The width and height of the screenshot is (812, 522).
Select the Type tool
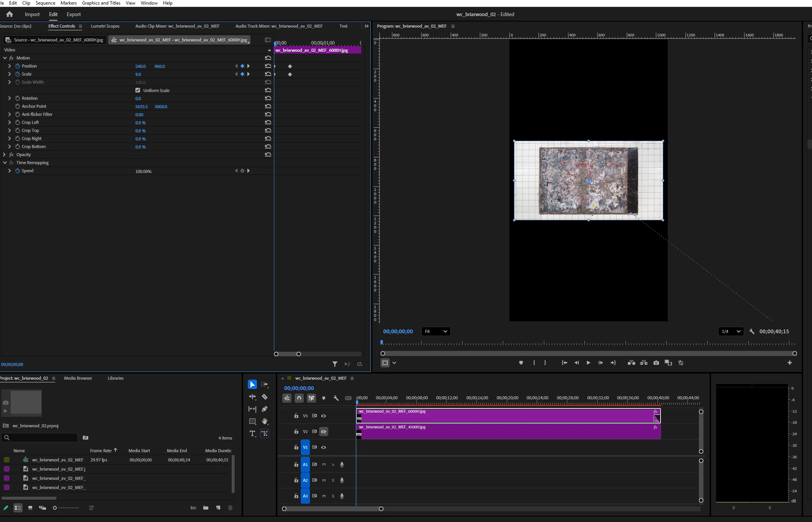(x=252, y=433)
